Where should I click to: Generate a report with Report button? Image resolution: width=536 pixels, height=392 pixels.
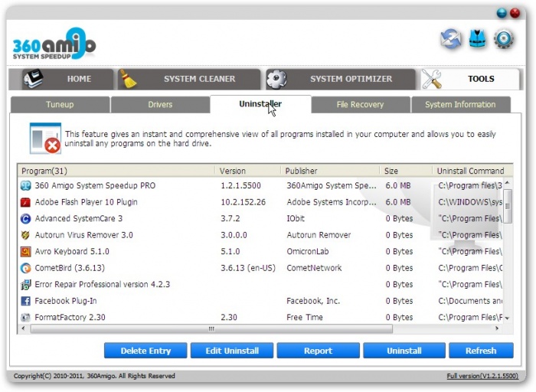(x=319, y=351)
